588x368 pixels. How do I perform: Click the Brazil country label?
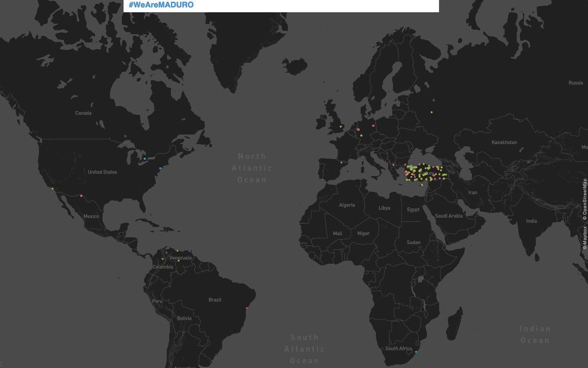[x=215, y=299]
